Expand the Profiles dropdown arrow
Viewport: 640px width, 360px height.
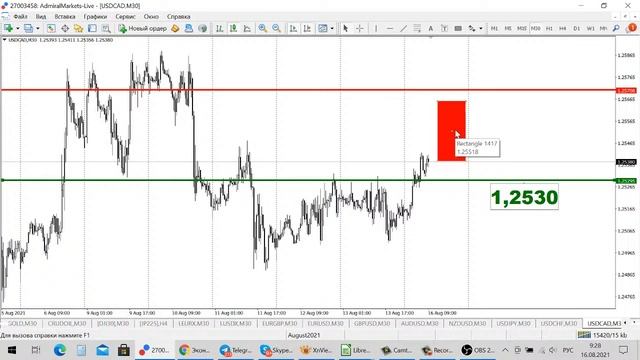[38, 28]
